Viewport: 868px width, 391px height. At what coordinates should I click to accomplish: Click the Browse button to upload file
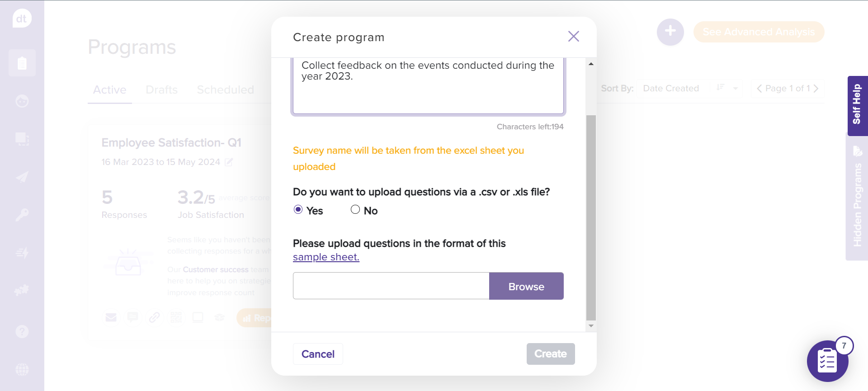[526, 286]
